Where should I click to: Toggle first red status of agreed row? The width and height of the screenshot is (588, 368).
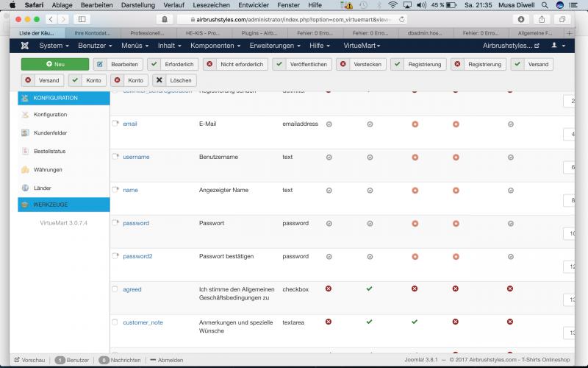coord(329,289)
